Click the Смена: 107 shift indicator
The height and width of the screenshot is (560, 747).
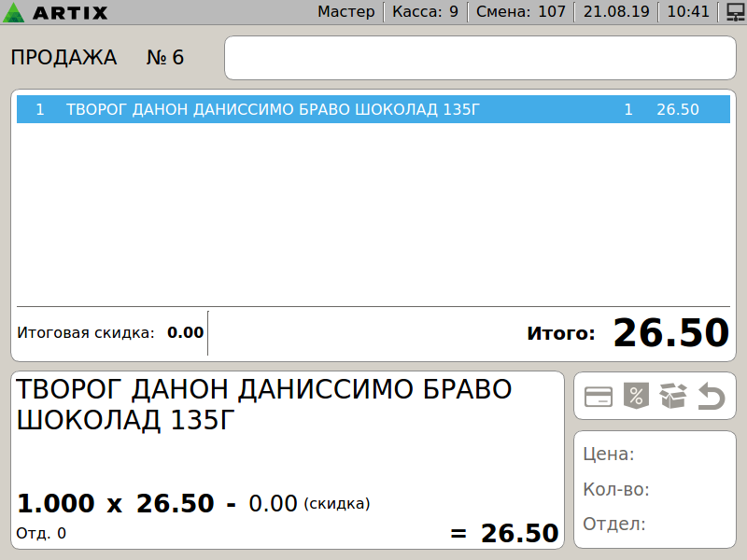(521, 12)
